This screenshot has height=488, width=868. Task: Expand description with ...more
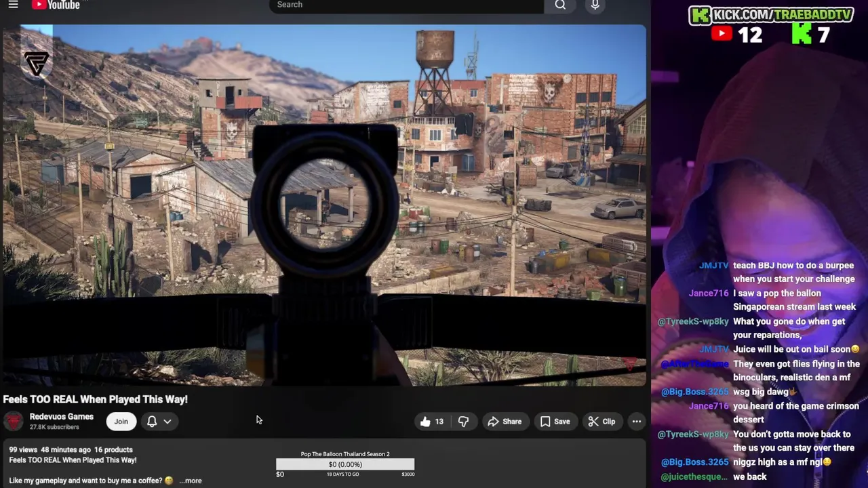pyautogui.click(x=191, y=481)
